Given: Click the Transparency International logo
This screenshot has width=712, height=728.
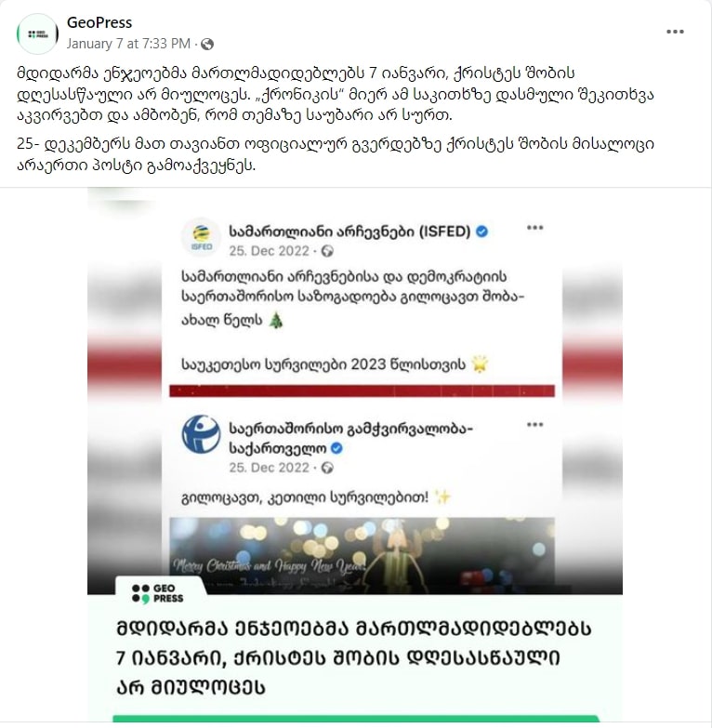Looking at the screenshot, I should pyautogui.click(x=201, y=434).
